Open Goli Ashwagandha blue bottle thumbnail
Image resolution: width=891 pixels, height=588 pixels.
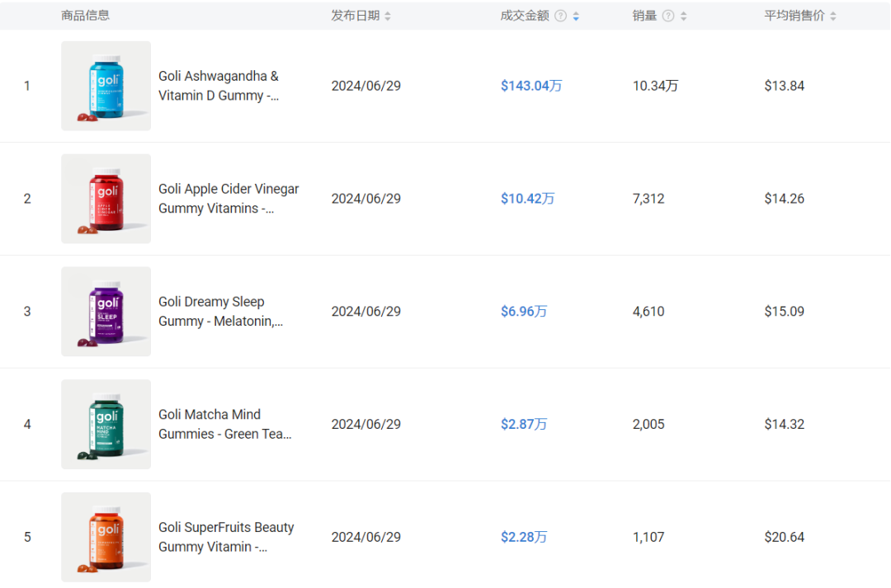pos(106,86)
